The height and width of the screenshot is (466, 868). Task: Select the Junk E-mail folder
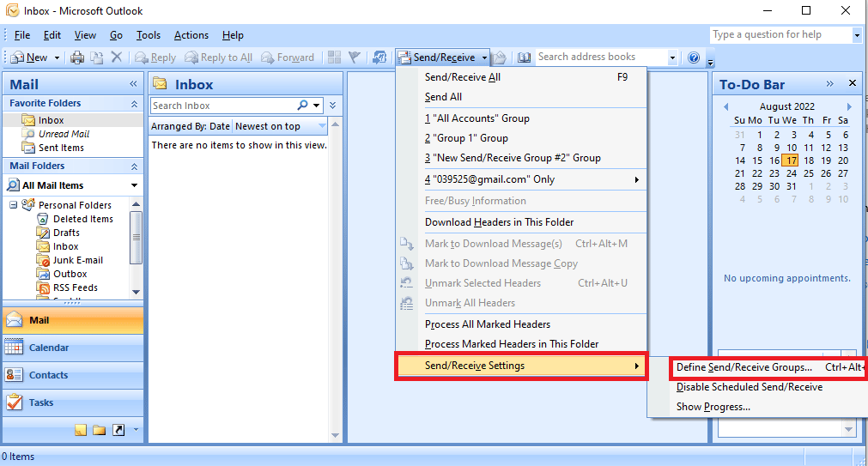(78, 260)
